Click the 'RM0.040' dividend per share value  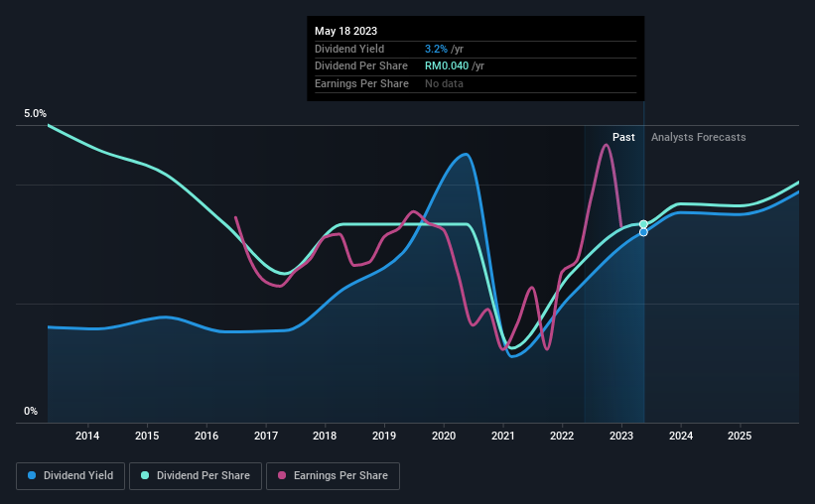tap(447, 66)
